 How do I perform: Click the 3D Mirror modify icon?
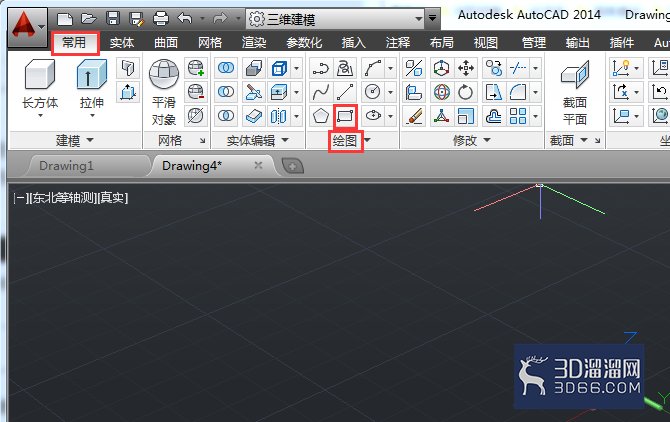point(414,68)
